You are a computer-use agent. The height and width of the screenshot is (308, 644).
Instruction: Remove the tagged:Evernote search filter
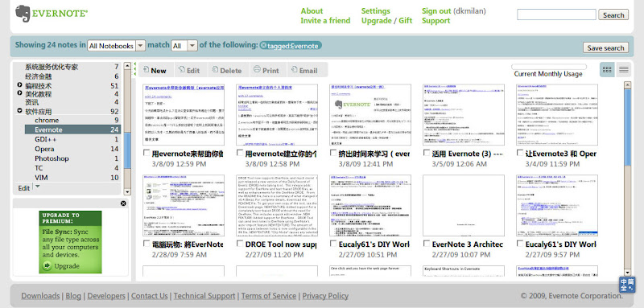[264, 46]
